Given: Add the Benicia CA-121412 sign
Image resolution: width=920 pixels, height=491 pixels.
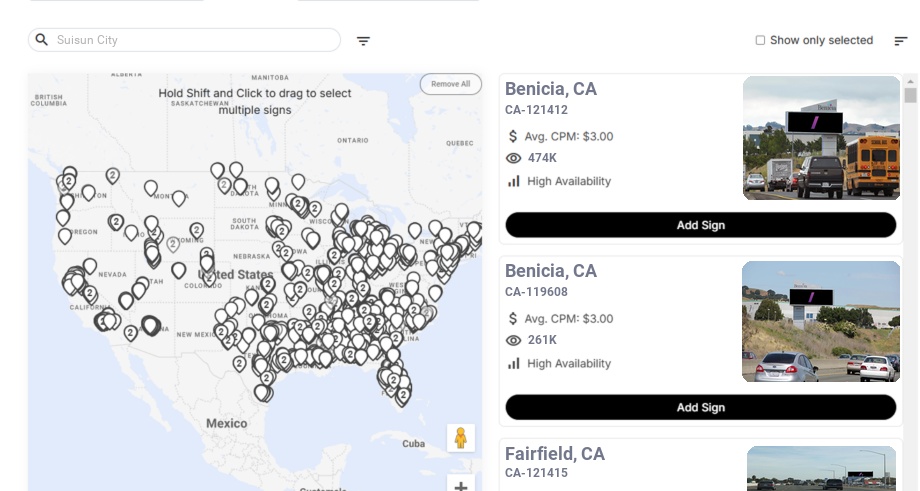Looking at the screenshot, I should (700, 225).
